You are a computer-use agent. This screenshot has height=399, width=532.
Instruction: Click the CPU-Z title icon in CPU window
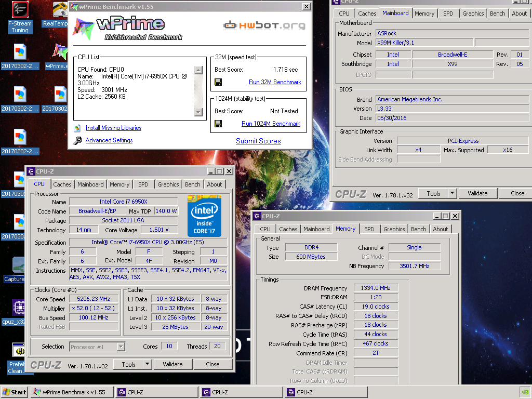coord(31,171)
